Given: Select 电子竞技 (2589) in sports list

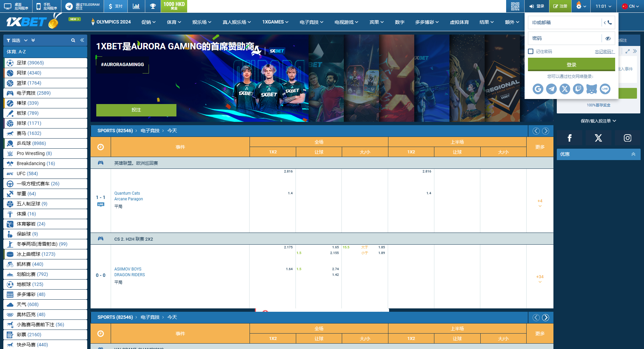Looking at the screenshot, I should pos(45,93).
